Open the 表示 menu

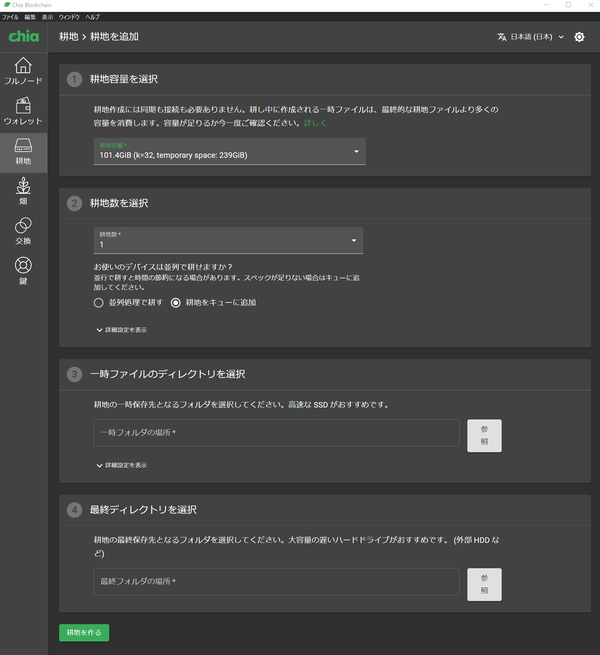tap(47, 17)
